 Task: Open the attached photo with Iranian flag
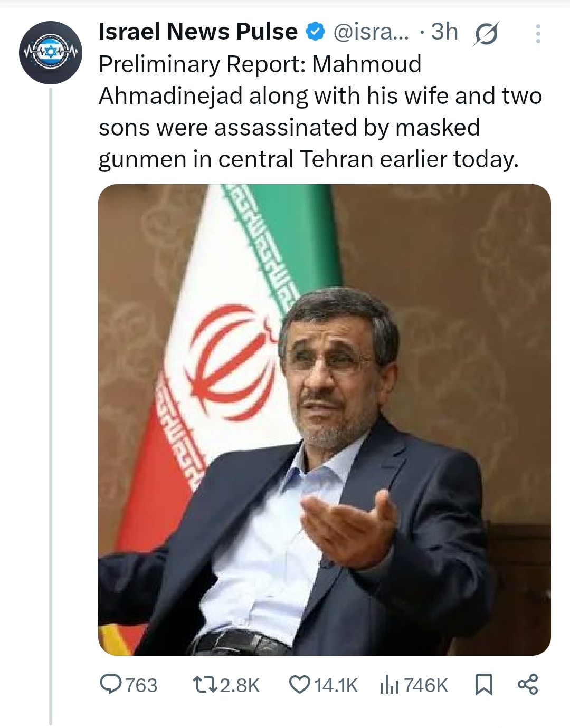[x=324, y=419]
